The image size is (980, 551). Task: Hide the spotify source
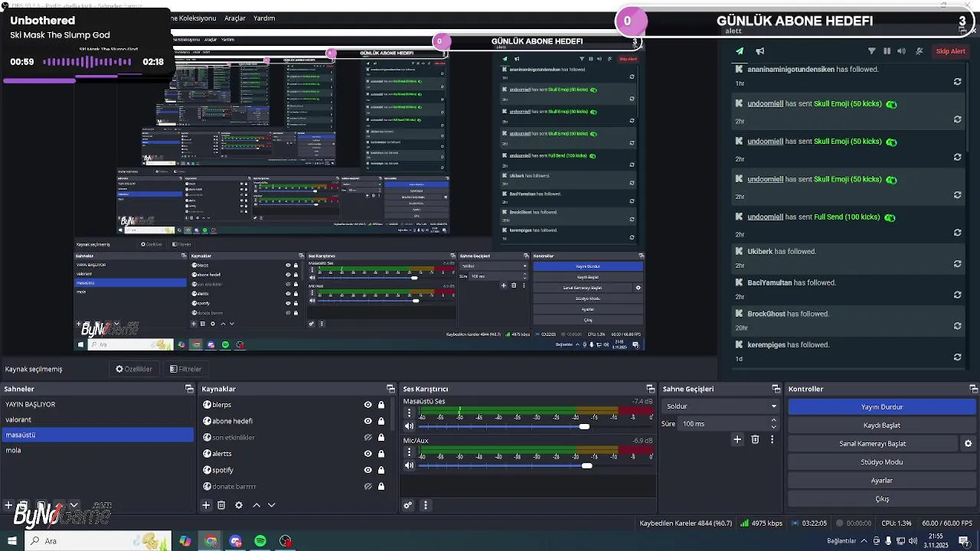367,470
